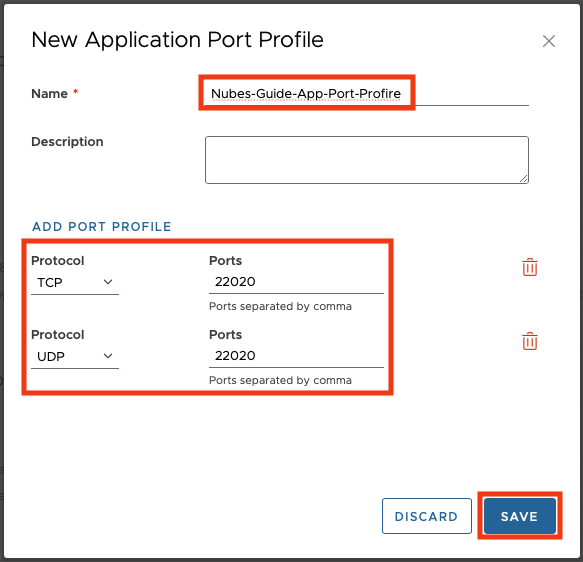
Task: Save the new application port profile
Action: 519,516
